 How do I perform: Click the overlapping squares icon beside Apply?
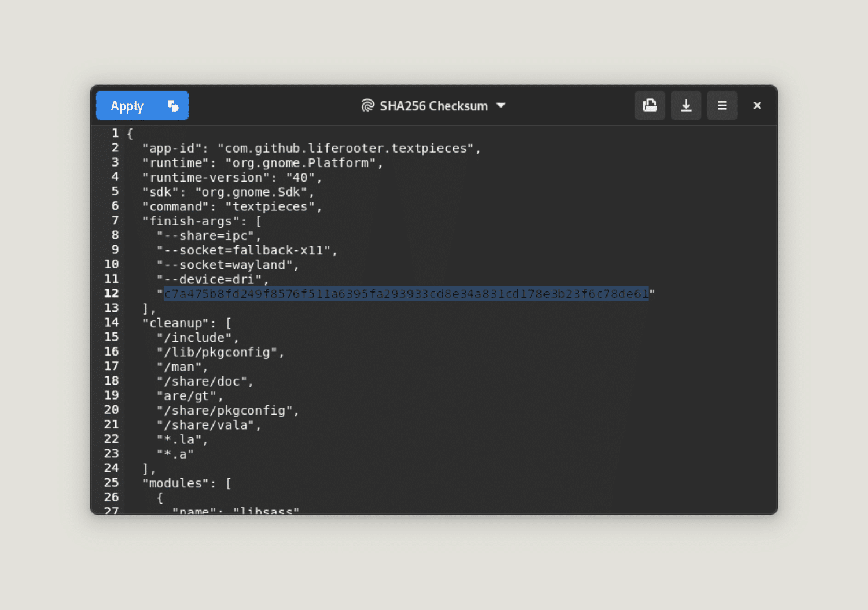coord(173,106)
